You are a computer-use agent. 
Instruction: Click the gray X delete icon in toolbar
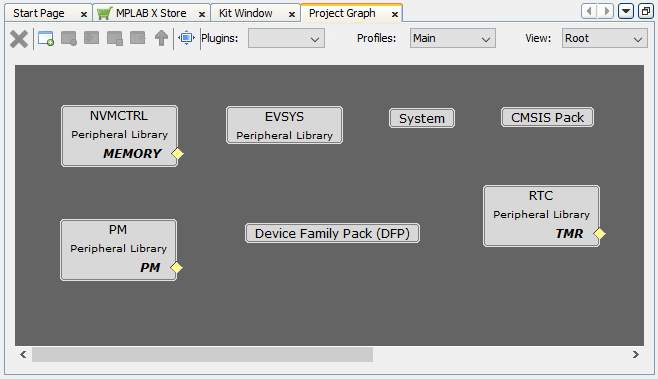[x=19, y=39]
